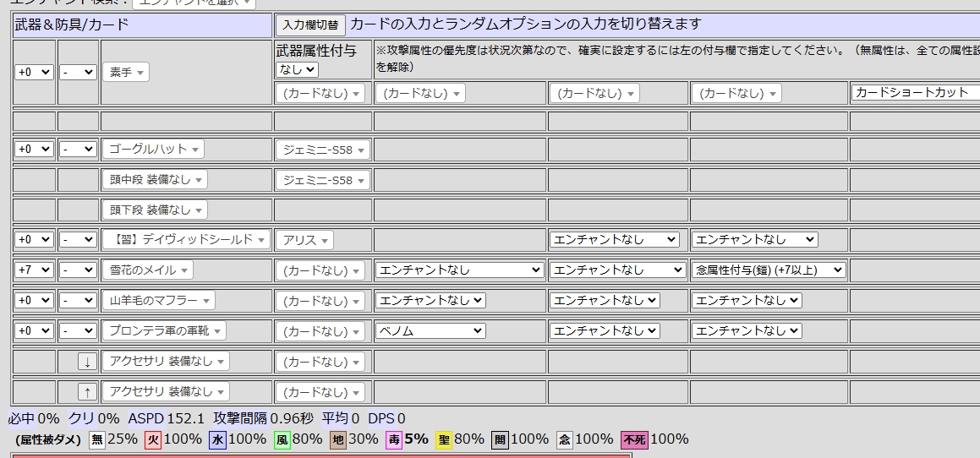Screen dimensions: 980x458
Task: Open card dropdown in up-arrow accessory row
Action: point(320,392)
